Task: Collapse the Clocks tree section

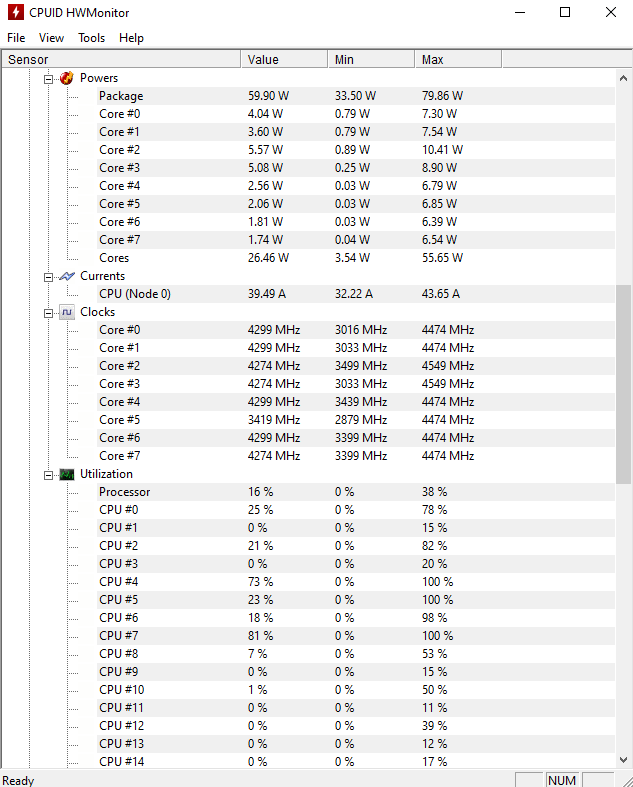Action: [48, 313]
